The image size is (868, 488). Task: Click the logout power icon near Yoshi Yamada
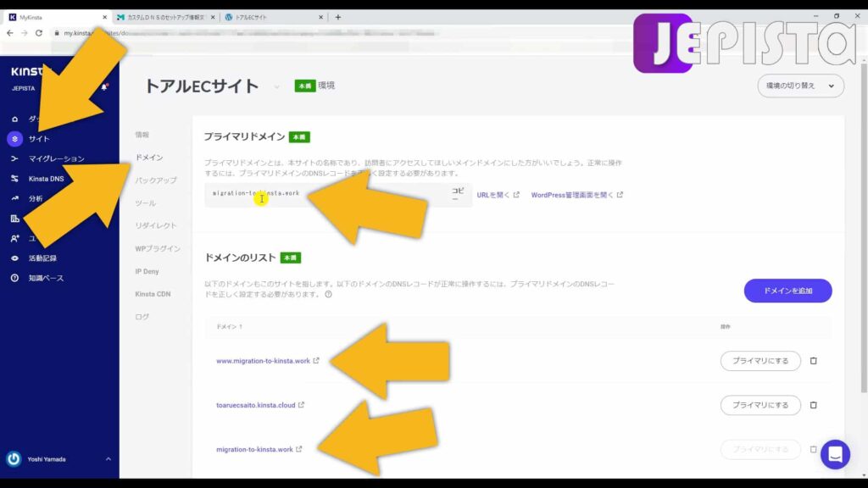coord(13,459)
